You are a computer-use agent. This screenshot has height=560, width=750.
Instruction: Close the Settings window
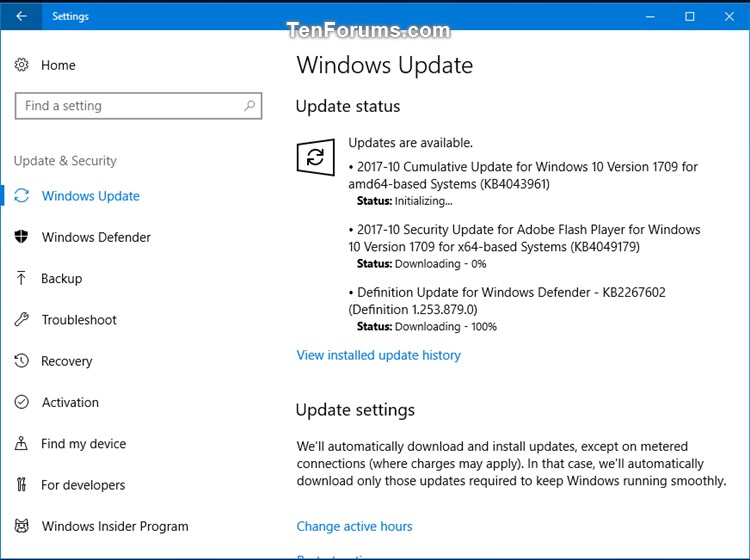coord(729,16)
